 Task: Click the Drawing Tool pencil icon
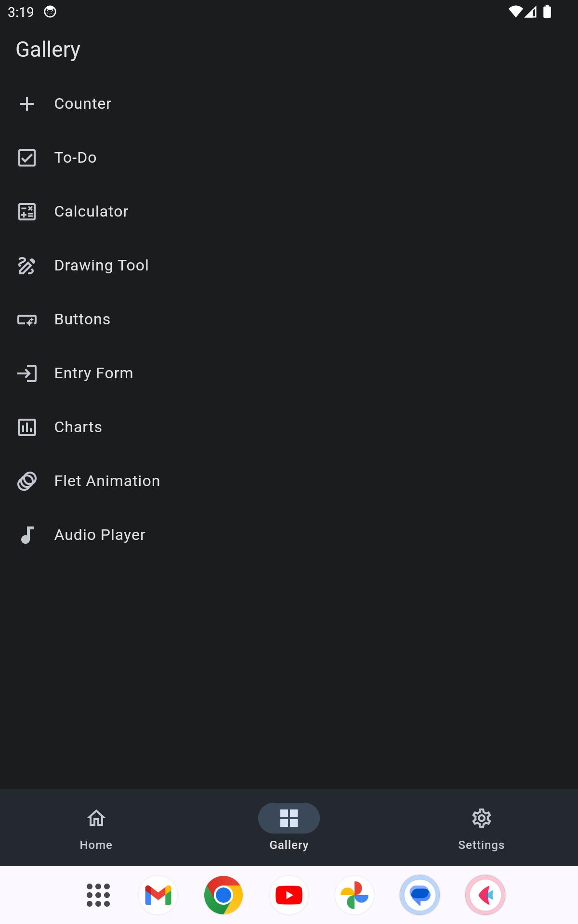click(27, 266)
